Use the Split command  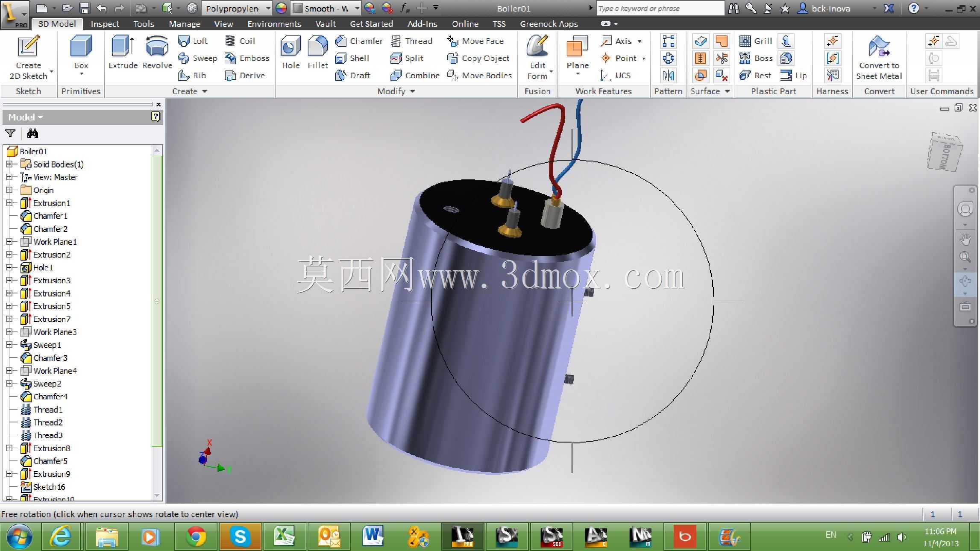tap(407, 58)
